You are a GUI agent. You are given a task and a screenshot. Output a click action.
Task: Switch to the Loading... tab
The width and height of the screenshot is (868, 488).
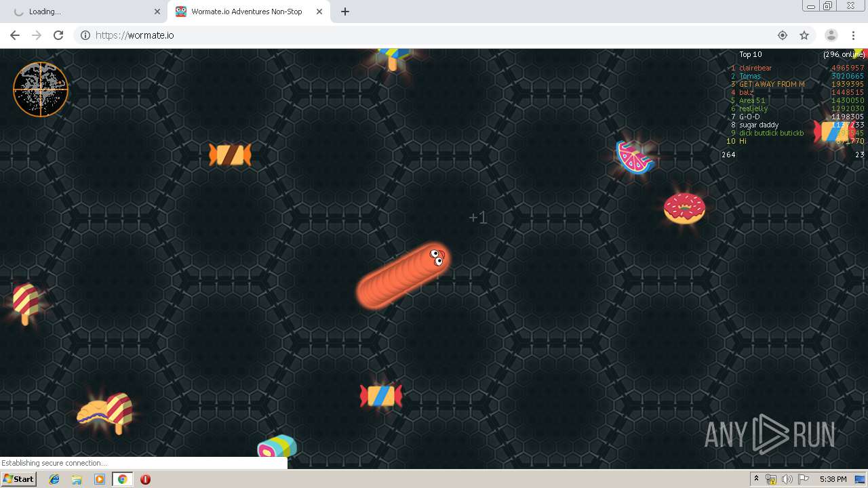point(85,12)
